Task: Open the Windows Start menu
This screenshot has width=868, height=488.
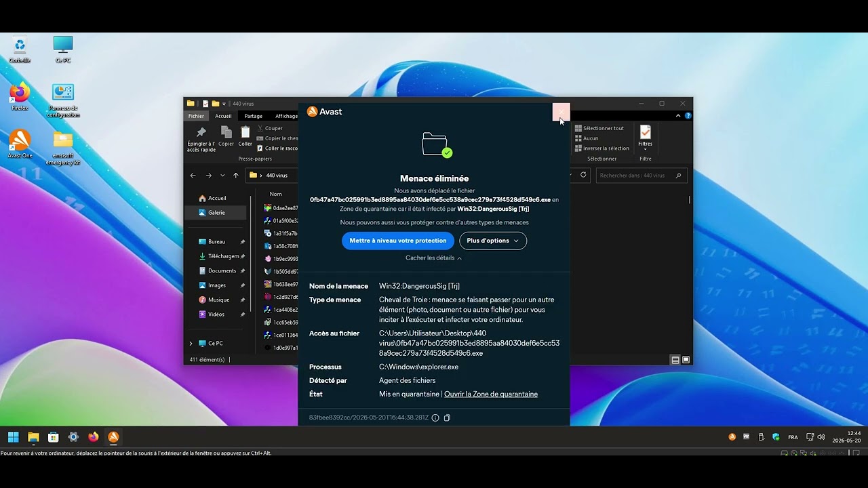Action: (x=14, y=437)
